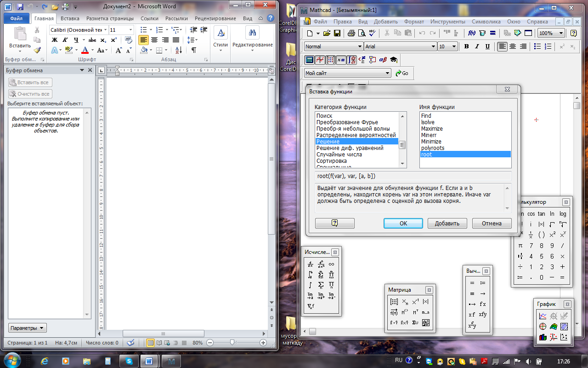Save the Mathcad worksheet with the floppy icon
The image size is (588, 368).
tap(337, 33)
